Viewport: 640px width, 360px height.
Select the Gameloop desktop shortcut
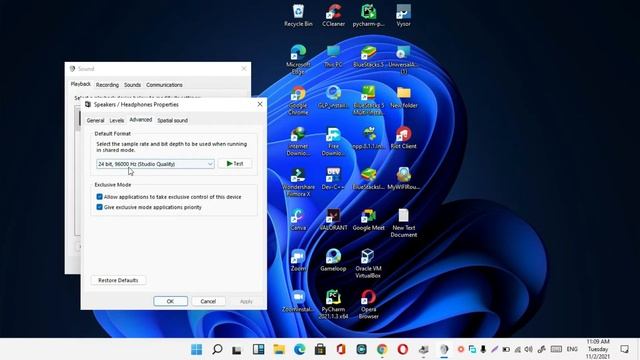click(333, 260)
